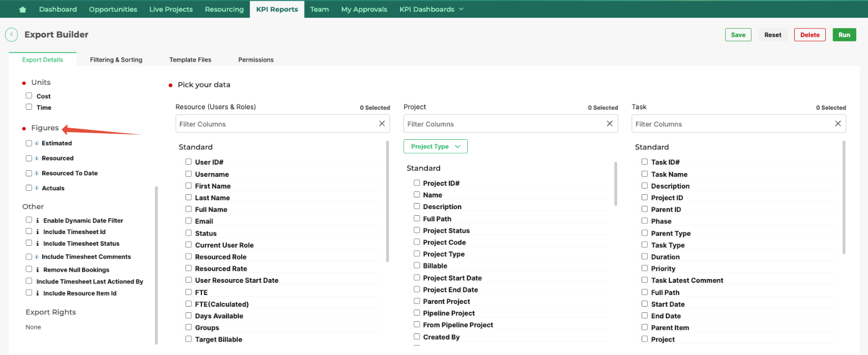Click the left options panel scrollbar
Viewport: 868px width, 355px height.
[157, 265]
